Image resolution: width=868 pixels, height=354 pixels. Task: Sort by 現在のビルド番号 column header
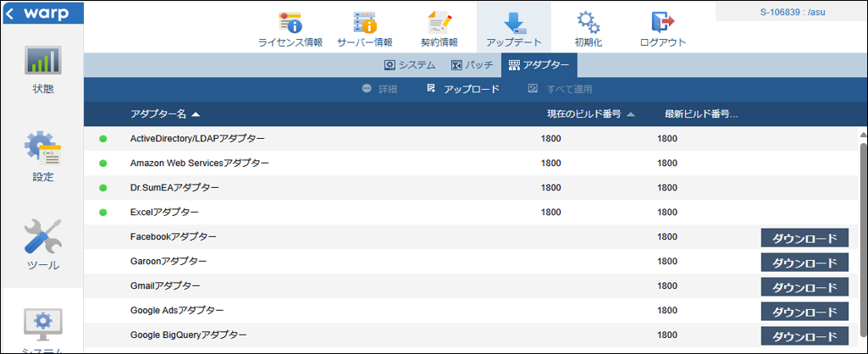pos(590,114)
